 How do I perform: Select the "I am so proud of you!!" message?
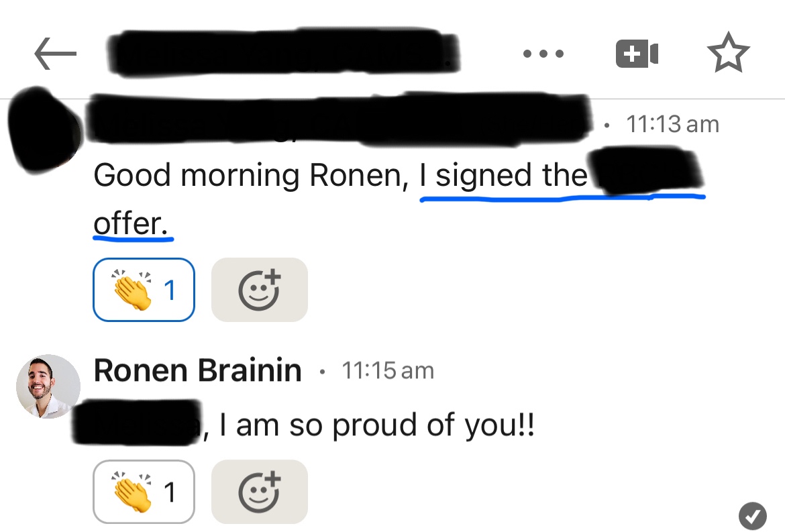point(376,425)
